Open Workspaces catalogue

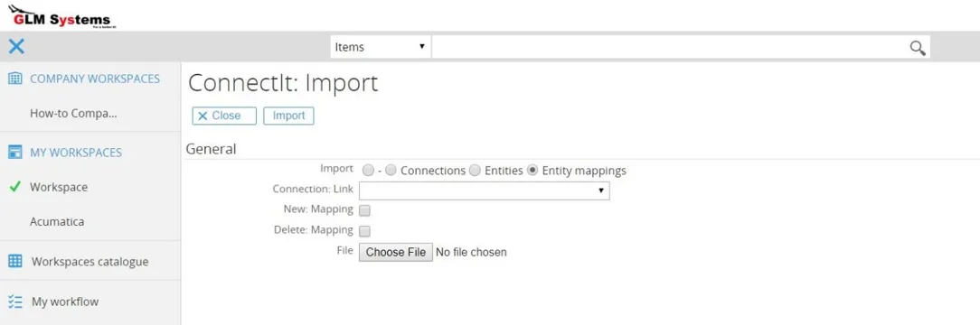[90, 262]
